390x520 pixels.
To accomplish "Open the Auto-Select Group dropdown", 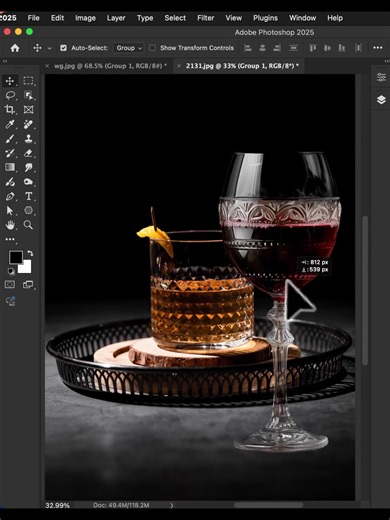I will (129, 48).
